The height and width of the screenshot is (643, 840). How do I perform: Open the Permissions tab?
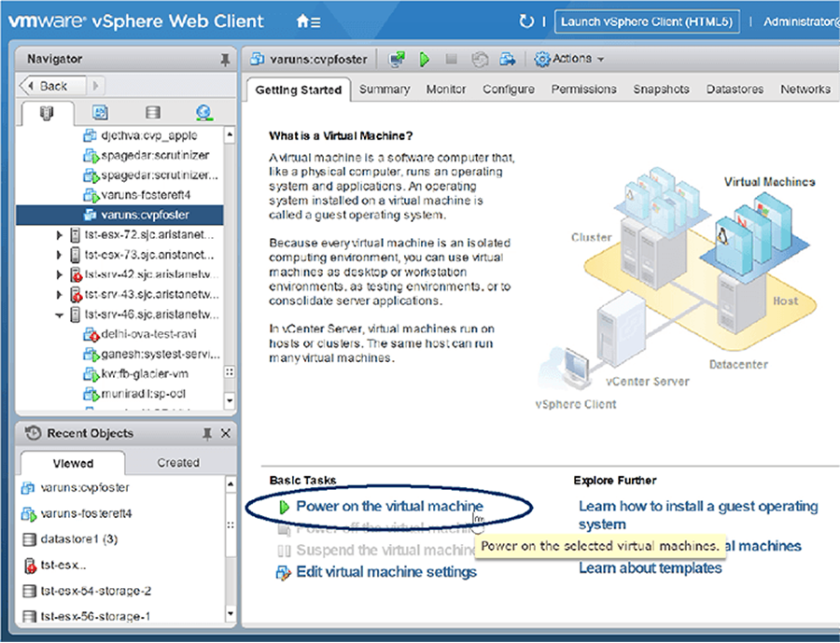pyautogui.click(x=584, y=90)
